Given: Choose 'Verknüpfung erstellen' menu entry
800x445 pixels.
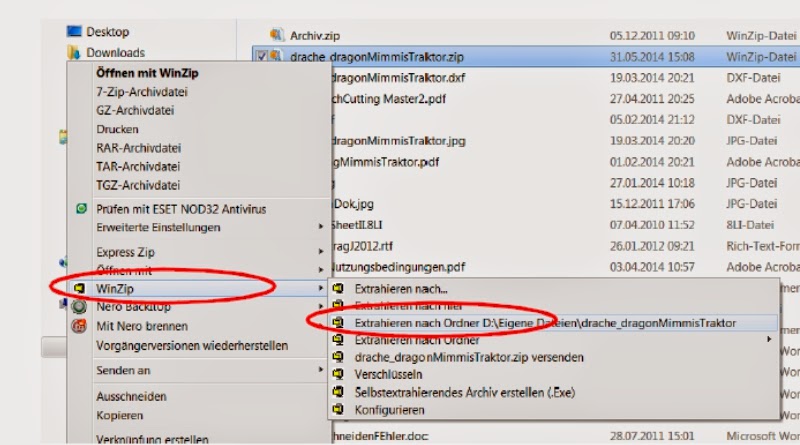Looking at the screenshot, I should tap(152, 439).
